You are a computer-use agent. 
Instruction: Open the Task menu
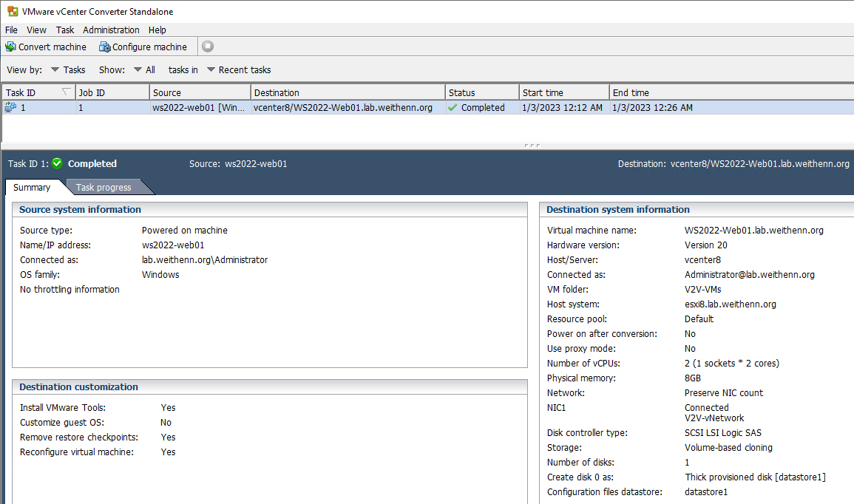(65, 30)
